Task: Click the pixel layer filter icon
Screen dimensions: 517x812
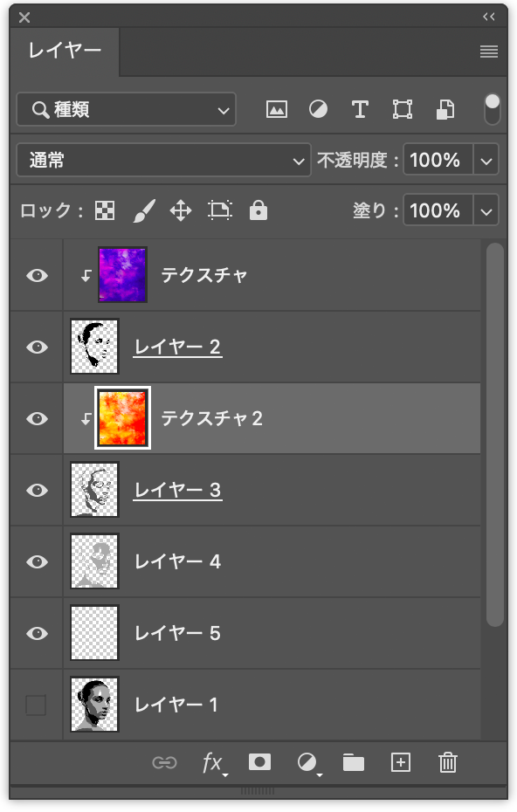Action: click(x=277, y=109)
